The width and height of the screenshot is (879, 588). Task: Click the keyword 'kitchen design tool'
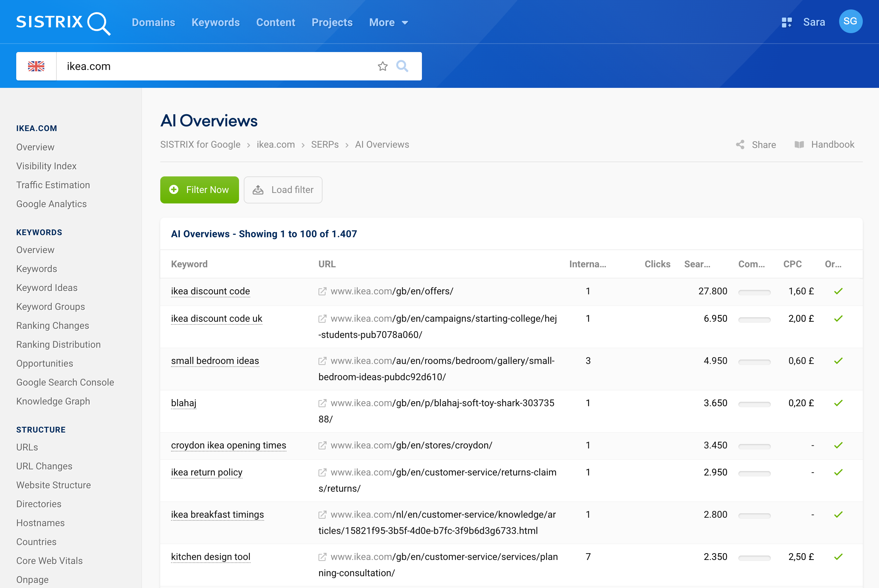coord(211,557)
